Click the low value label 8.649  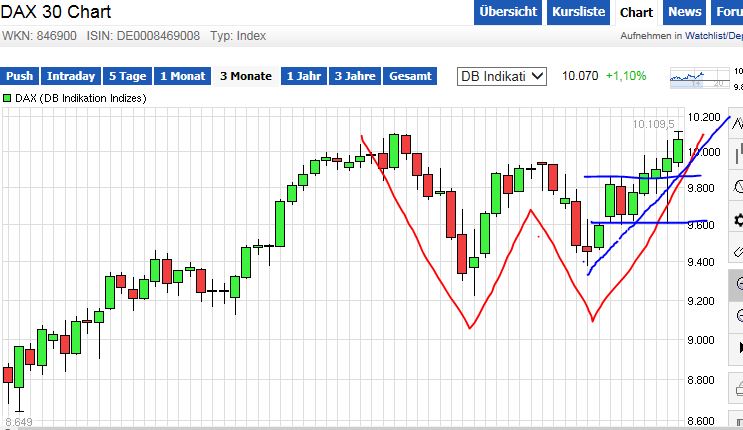point(19,422)
